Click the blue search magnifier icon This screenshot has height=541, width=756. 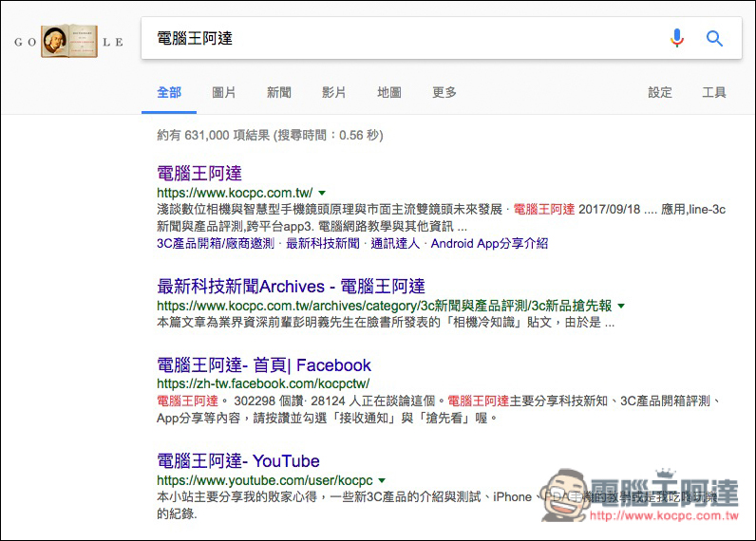point(714,38)
